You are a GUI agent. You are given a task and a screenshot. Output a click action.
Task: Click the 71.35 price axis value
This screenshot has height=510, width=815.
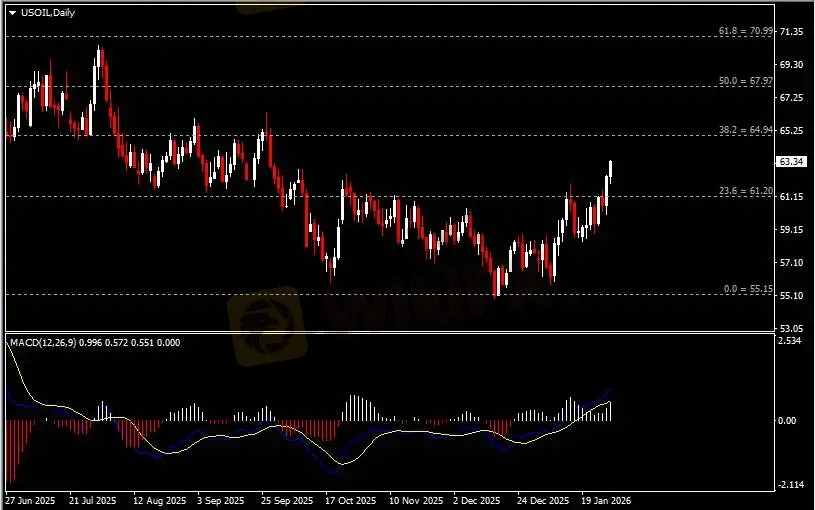tap(791, 32)
